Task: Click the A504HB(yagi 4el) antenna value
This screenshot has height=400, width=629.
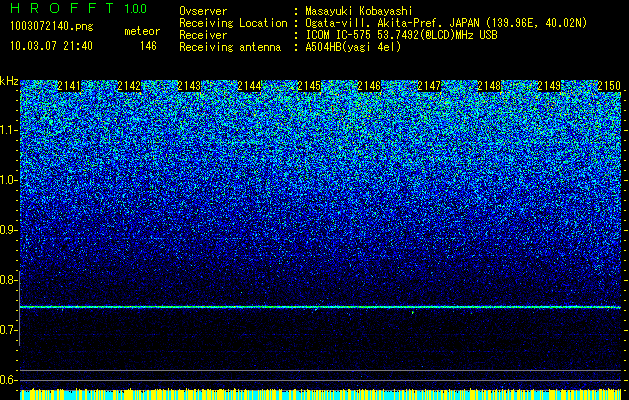Action: coord(353,47)
